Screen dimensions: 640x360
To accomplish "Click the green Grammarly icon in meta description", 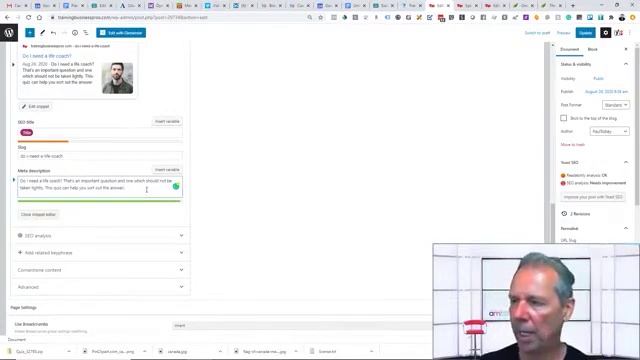I will (176, 186).
